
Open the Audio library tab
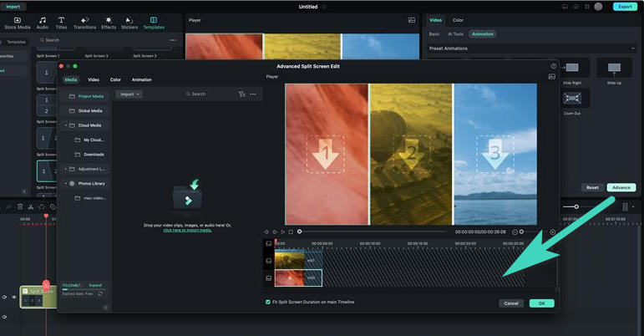tap(43, 23)
